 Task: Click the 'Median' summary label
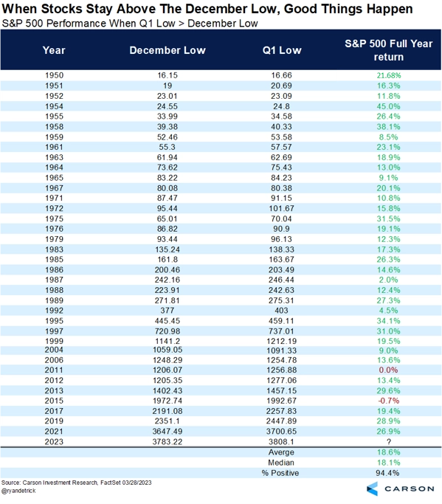pyautogui.click(x=281, y=463)
